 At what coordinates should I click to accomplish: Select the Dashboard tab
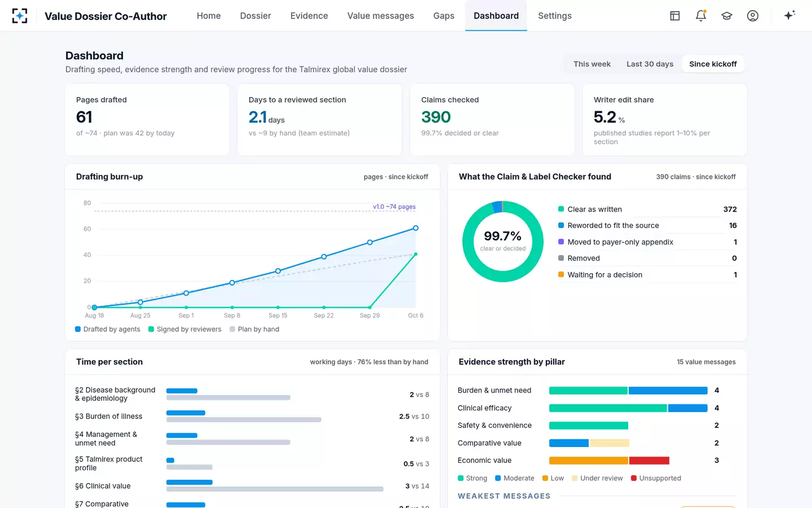[x=496, y=16]
